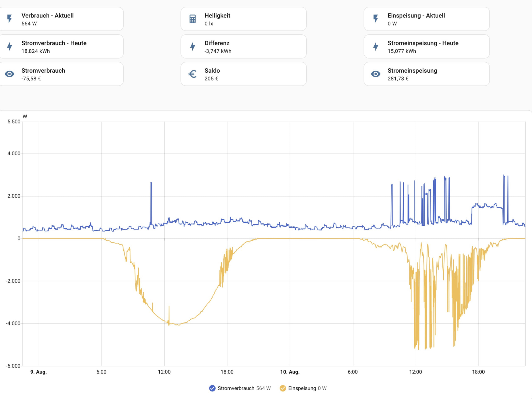Toggle the Stromverbrauch series checkbox in legend
Viewport: 532px width, 399px height.
(212, 388)
